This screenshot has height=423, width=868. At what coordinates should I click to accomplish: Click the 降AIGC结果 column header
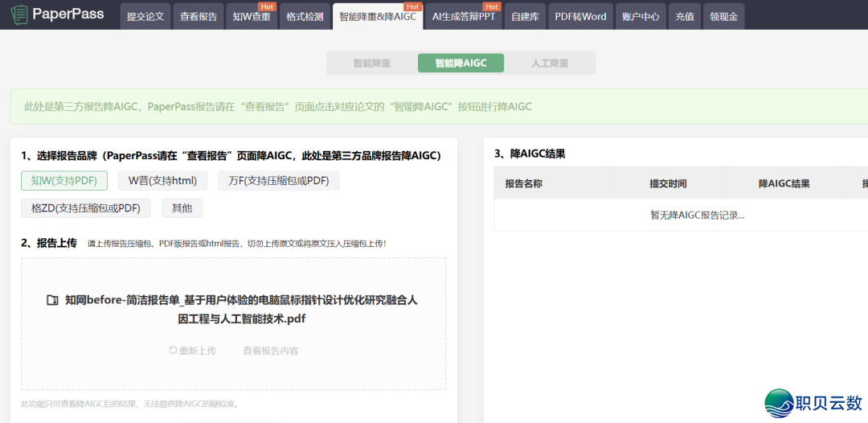coord(784,183)
